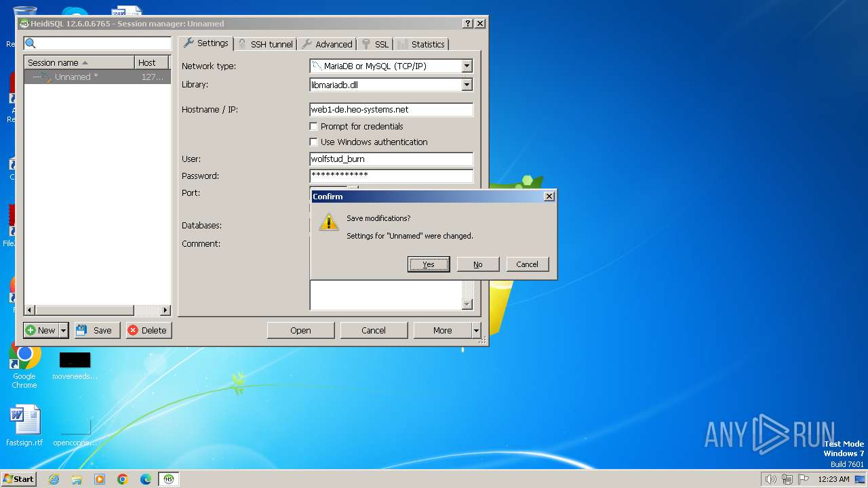Screen dimensions: 868x488
Task: Click the session manager Cancel button
Action: (x=374, y=330)
